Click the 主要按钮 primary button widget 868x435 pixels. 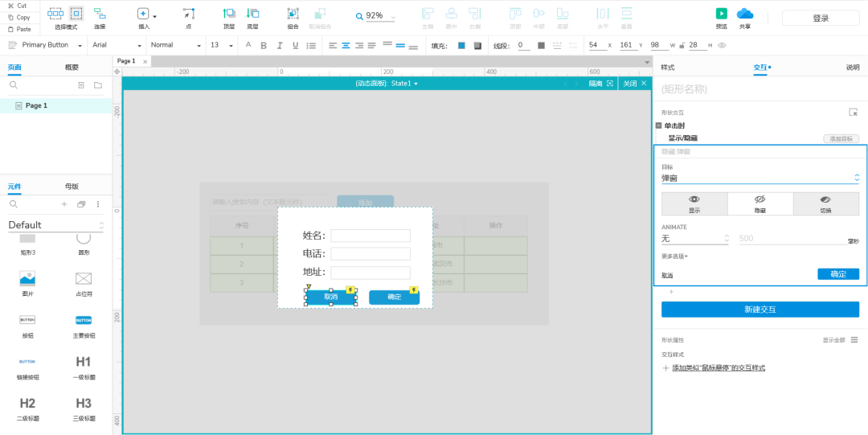(84, 326)
